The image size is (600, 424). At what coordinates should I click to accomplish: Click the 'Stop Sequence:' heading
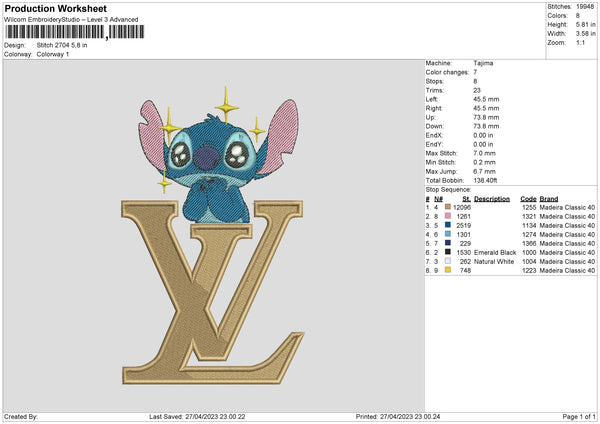coord(448,189)
